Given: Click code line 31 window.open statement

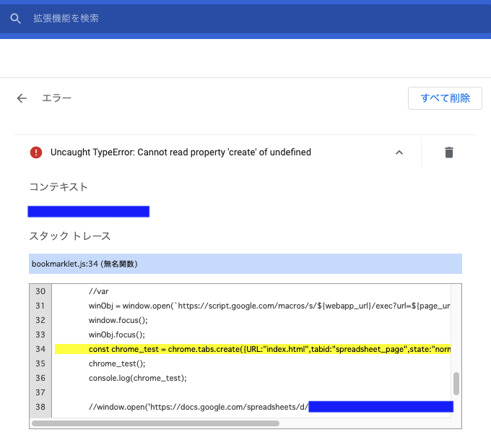Looking at the screenshot, I should point(269,306).
